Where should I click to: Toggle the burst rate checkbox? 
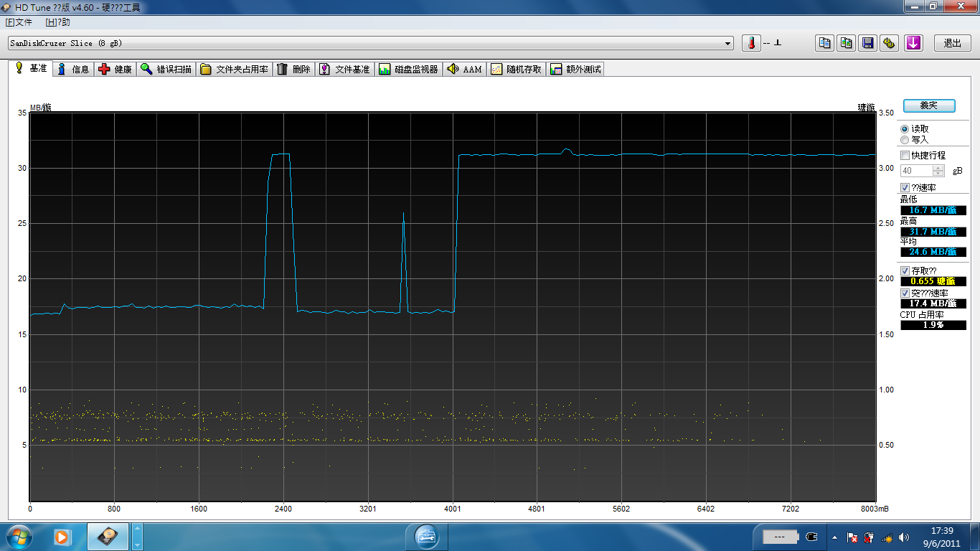tap(905, 293)
